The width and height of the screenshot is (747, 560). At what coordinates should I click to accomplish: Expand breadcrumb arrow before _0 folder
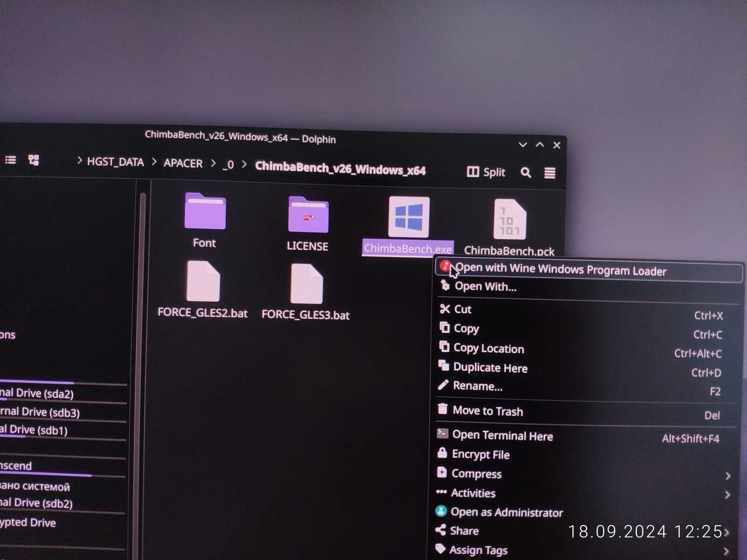[213, 164]
